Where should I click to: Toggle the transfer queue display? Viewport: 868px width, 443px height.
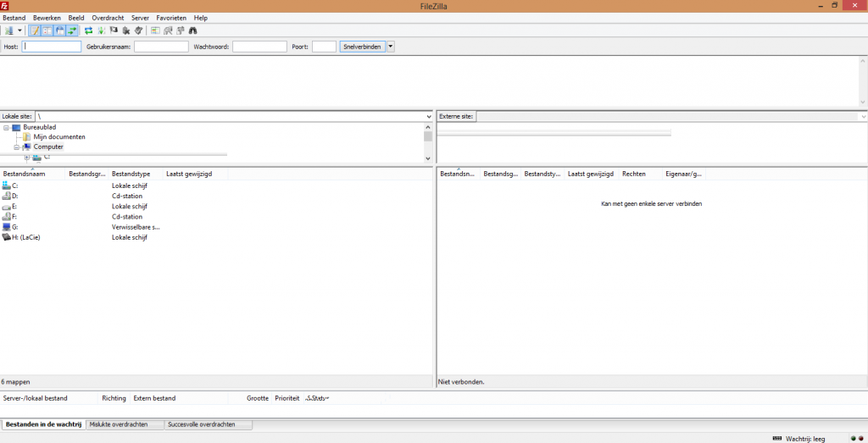pos(72,31)
